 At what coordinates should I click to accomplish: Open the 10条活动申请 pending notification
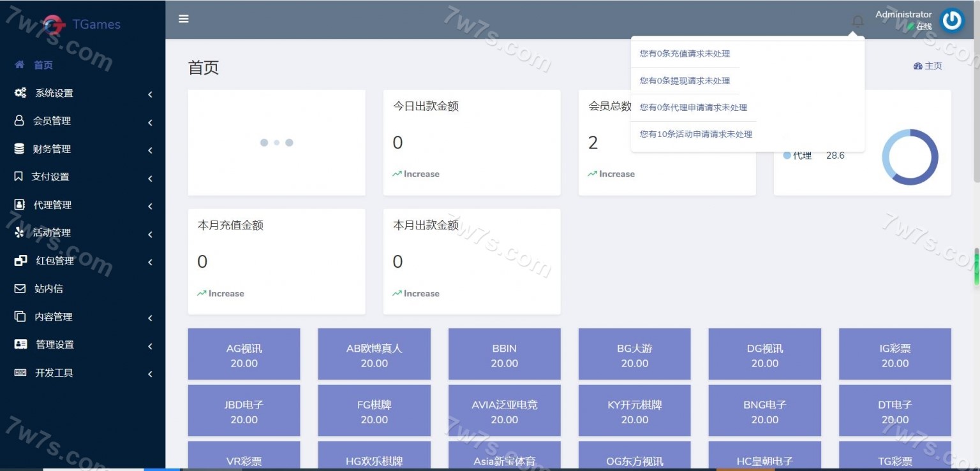696,134
